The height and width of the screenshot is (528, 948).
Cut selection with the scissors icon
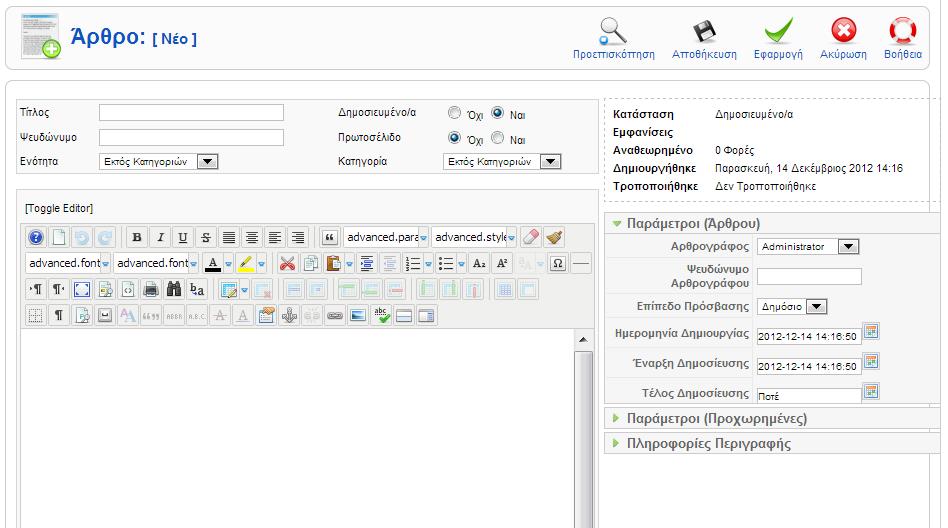[288, 263]
